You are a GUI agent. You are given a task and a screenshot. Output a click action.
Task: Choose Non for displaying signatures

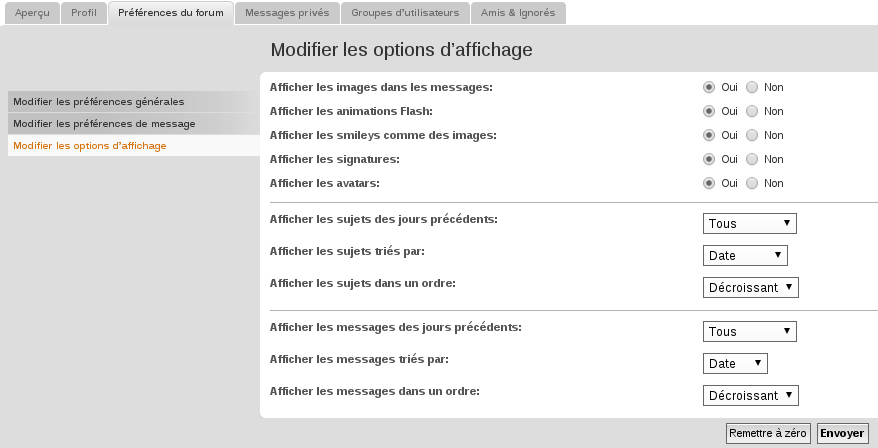coord(752,159)
